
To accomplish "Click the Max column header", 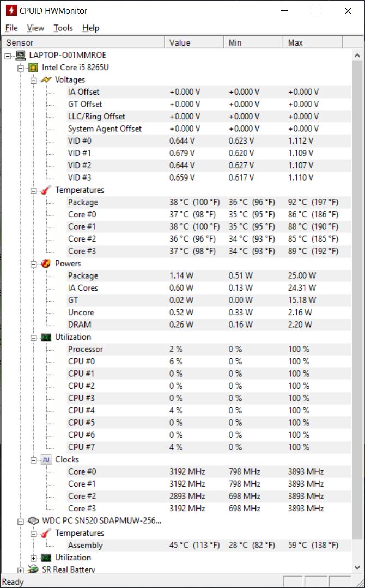I will [x=313, y=43].
